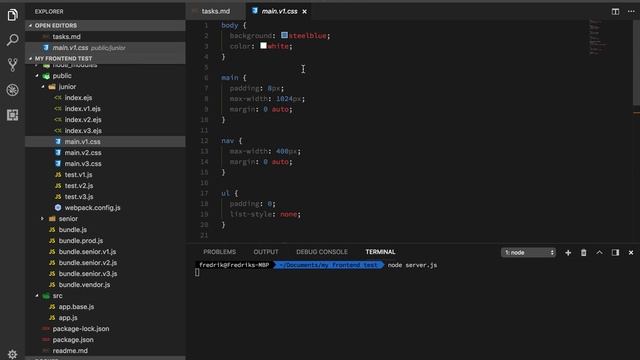Viewport: 640px width, 360px height.
Task: Open webpack.config.js file
Action: pyautogui.click(x=105, y=208)
